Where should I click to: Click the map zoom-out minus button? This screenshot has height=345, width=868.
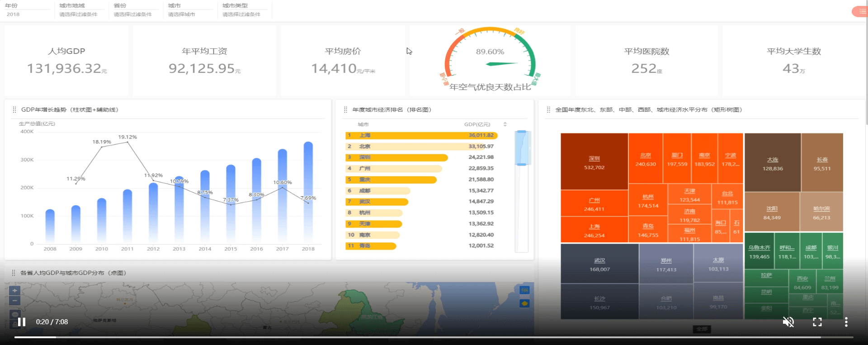pos(15,301)
